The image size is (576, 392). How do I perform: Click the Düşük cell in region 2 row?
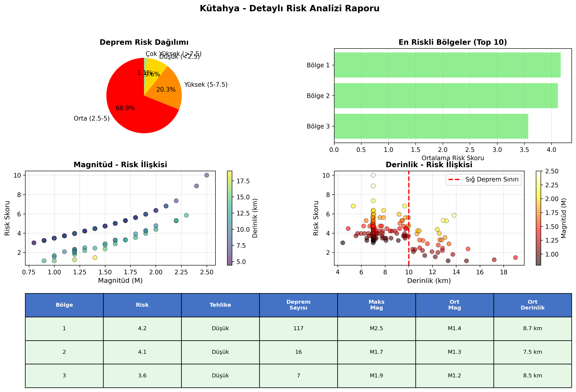[220, 352]
